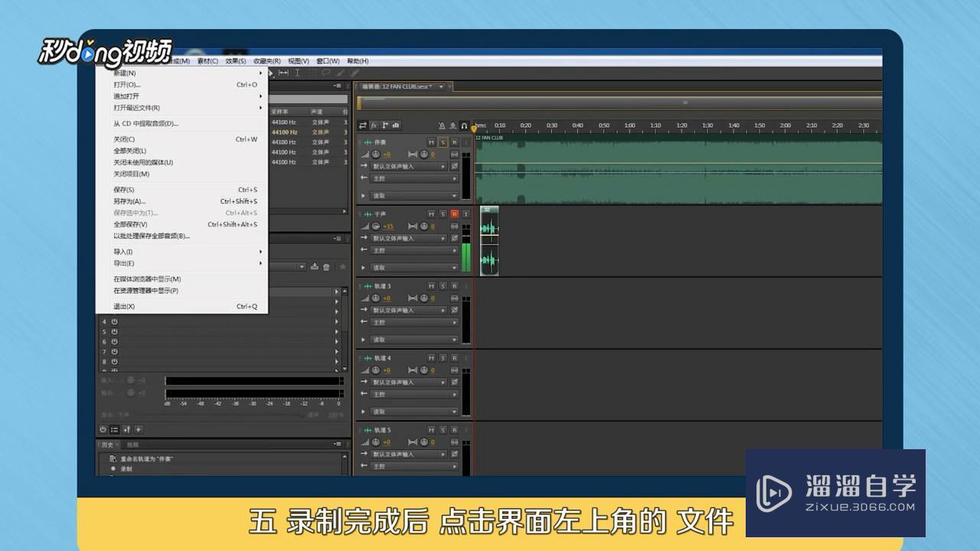Screen dimensions: 980x551
Task: Open automation mode 读取 dropdown on 伴奏 track
Action: 414,196
